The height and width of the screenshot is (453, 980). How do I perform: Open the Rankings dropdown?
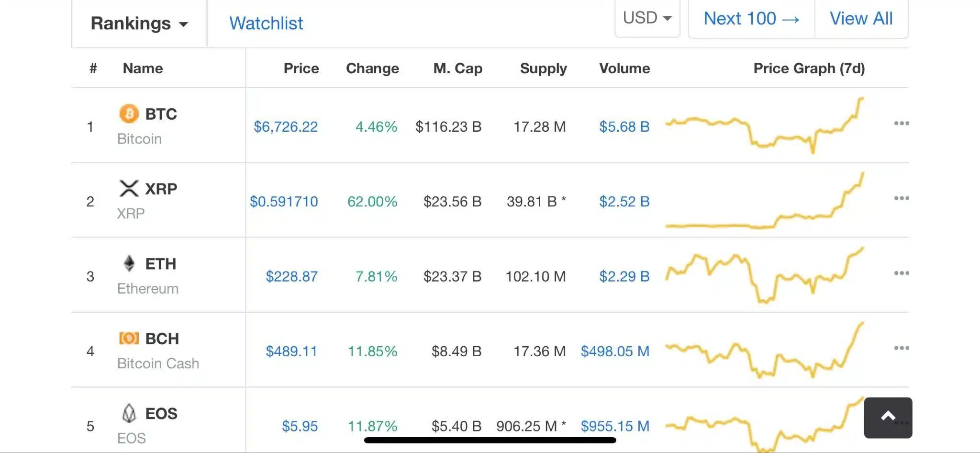pyautogui.click(x=138, y=23)
